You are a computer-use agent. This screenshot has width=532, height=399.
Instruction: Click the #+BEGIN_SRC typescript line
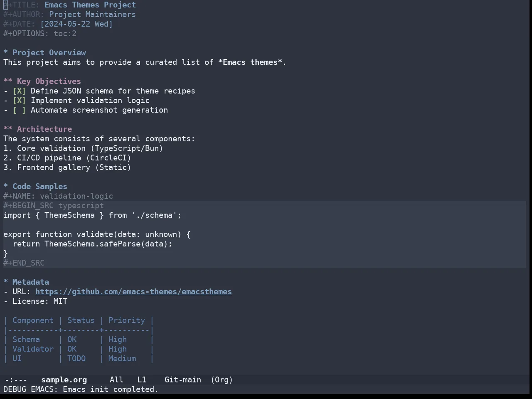54,206
